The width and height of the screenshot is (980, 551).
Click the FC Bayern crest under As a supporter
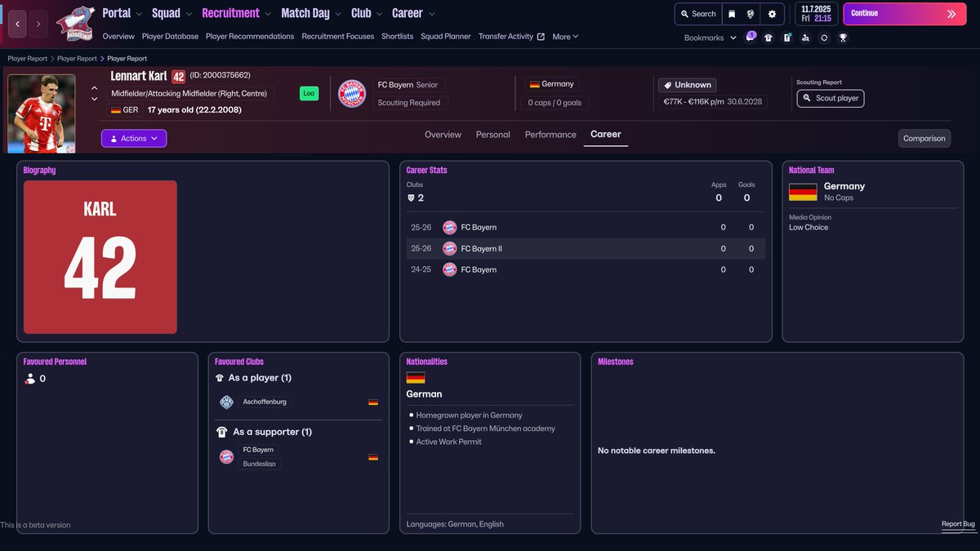tap(226, 457)
